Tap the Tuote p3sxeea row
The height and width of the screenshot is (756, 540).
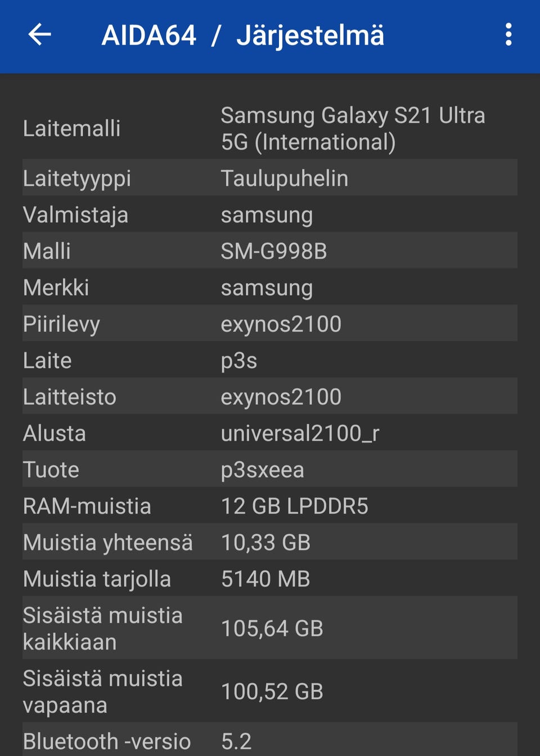[x=270, y=469]
